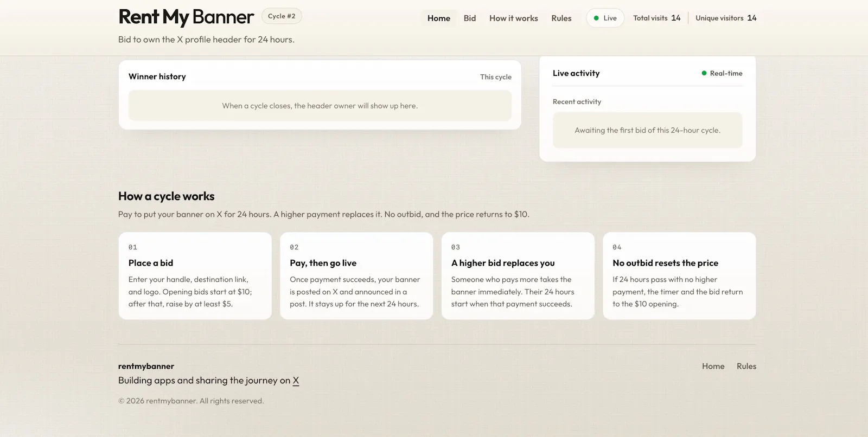Open the How it works section

click(x=514, y=18)
